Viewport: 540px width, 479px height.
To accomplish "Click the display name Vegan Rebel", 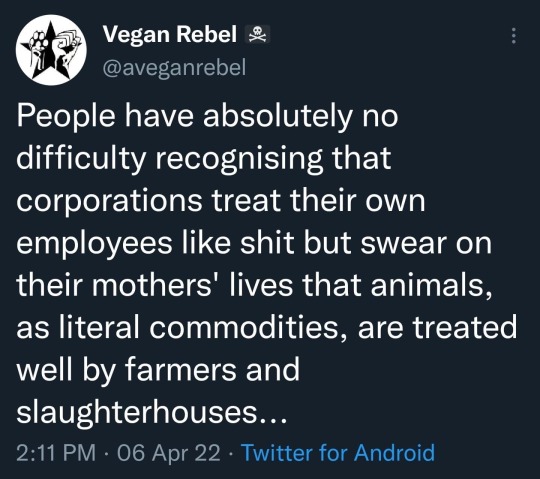I will [x=170, y=34].
